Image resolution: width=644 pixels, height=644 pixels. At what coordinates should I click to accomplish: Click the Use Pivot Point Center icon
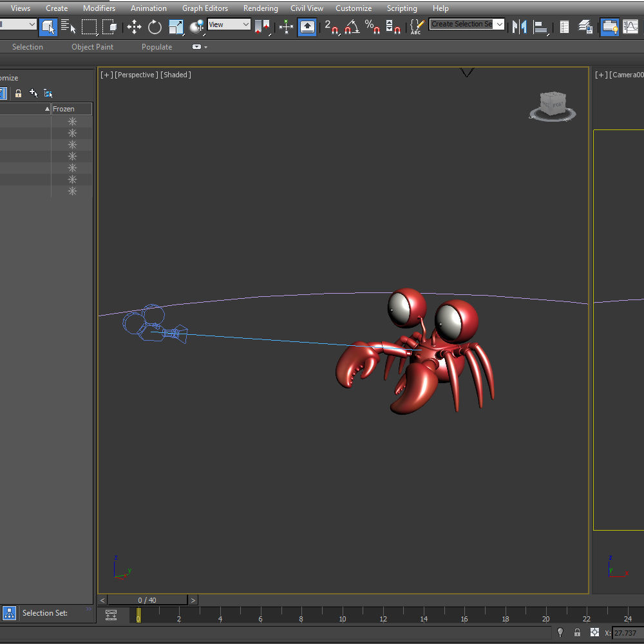tap(263, 27)
